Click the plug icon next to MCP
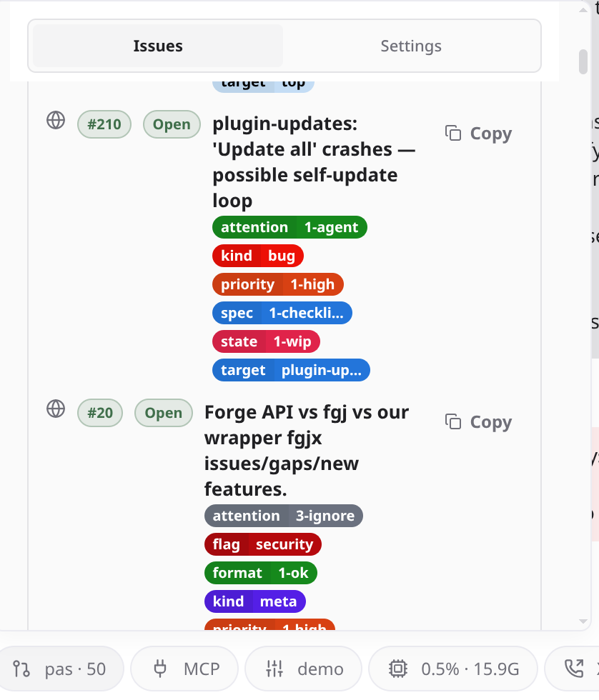Viewport: 599px width, 700px height. point(160,669)
